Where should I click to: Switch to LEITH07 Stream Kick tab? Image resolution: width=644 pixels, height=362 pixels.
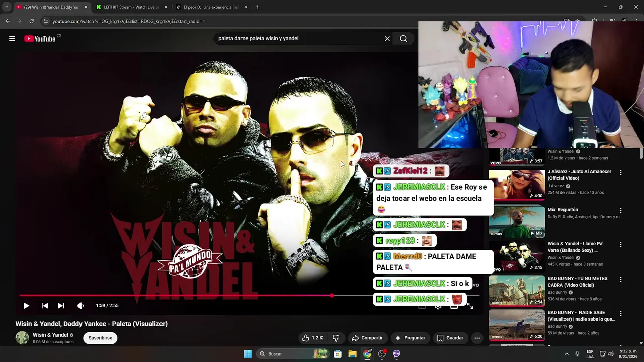132,7
